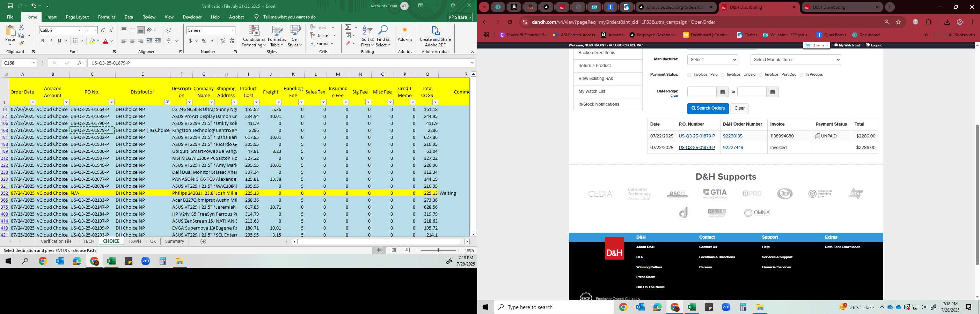The width and height of the screenshot is (980, 314).
Task: Click the Increase Indent icon
Action: (x=158, y=41)
